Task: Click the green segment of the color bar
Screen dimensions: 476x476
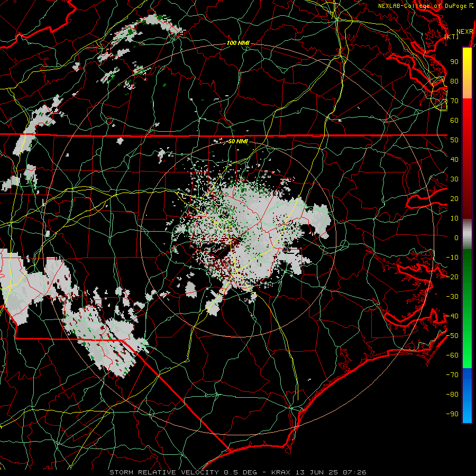Action: 467,309
